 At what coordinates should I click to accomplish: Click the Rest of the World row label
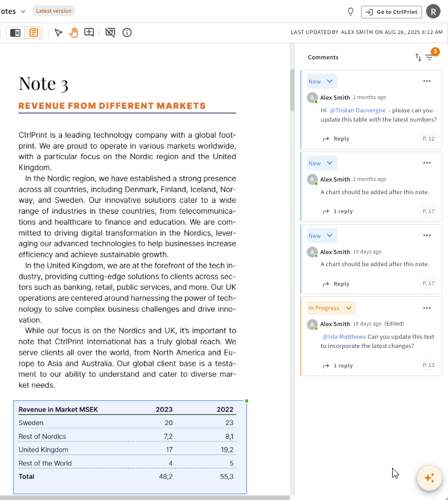[45, 463]
